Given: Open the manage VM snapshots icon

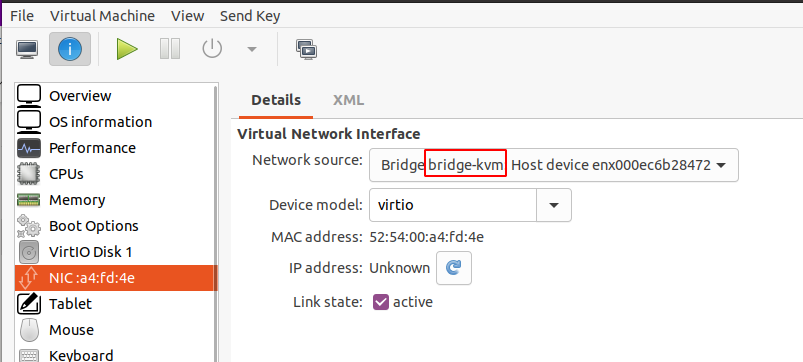Looking at the screenshot, I should point(306,49).
